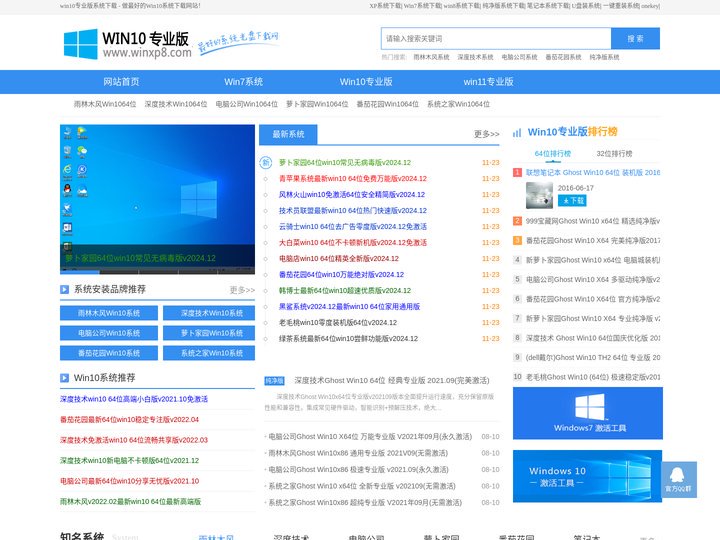
Task: Open 雨林木风Win1064位 sub-navigation link
Action: [105, 104]
